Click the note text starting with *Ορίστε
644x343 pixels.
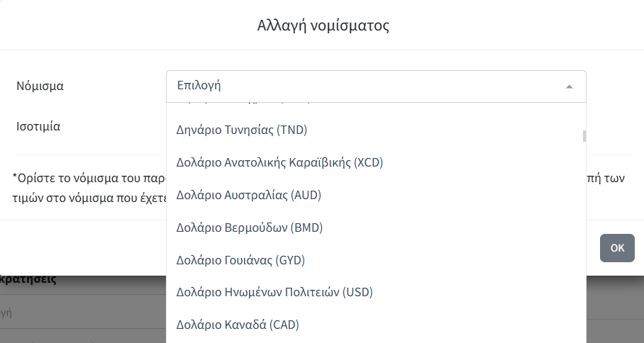coord(85,179)
